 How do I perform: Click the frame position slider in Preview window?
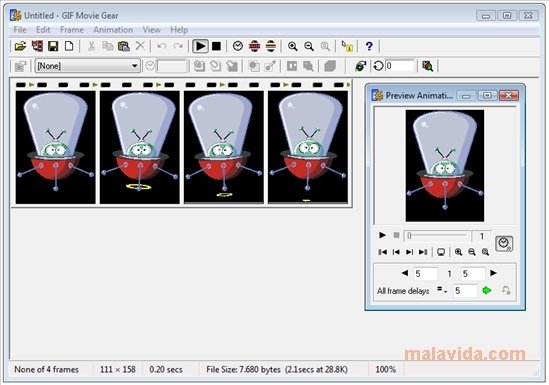[437, 236]
